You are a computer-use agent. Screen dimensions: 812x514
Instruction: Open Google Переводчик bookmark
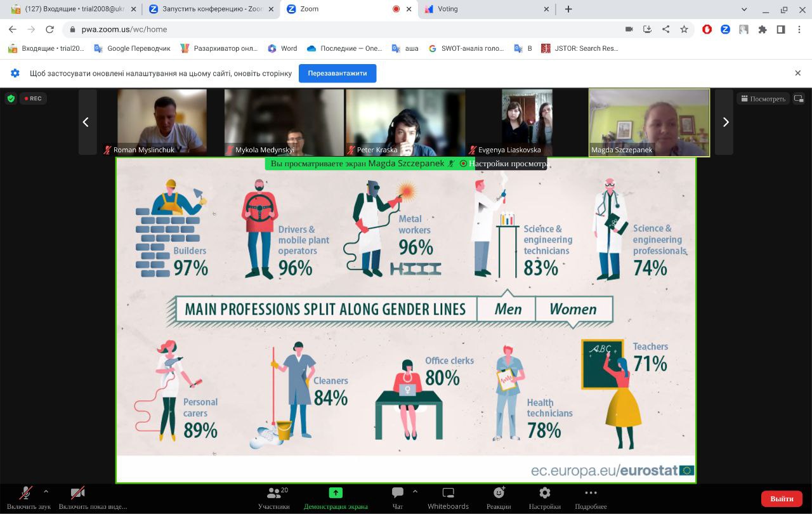tap(132, 48)
